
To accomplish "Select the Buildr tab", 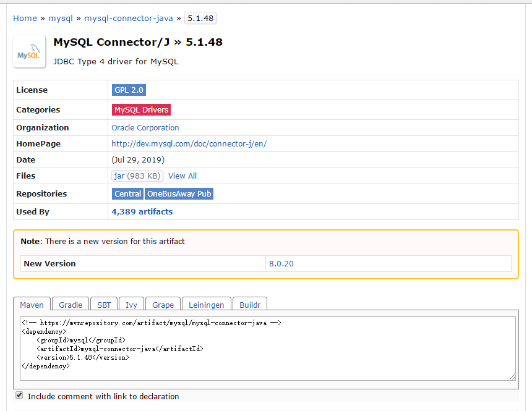I will pyautogui.click(x=250, y=304).
